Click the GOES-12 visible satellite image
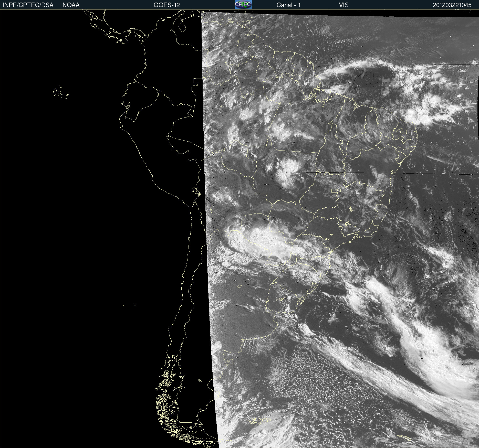The image size is (479, 448). pyautogui.click(x=239, y=229)
